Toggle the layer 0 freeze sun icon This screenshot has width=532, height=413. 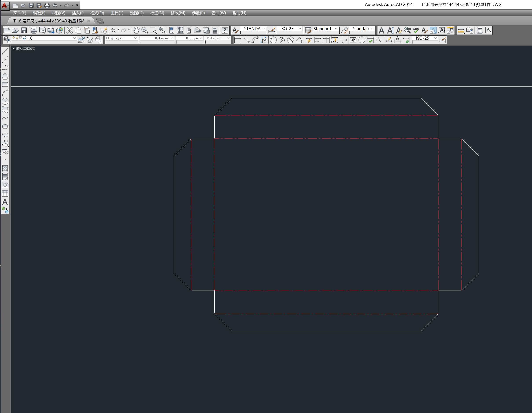[17, 38]
